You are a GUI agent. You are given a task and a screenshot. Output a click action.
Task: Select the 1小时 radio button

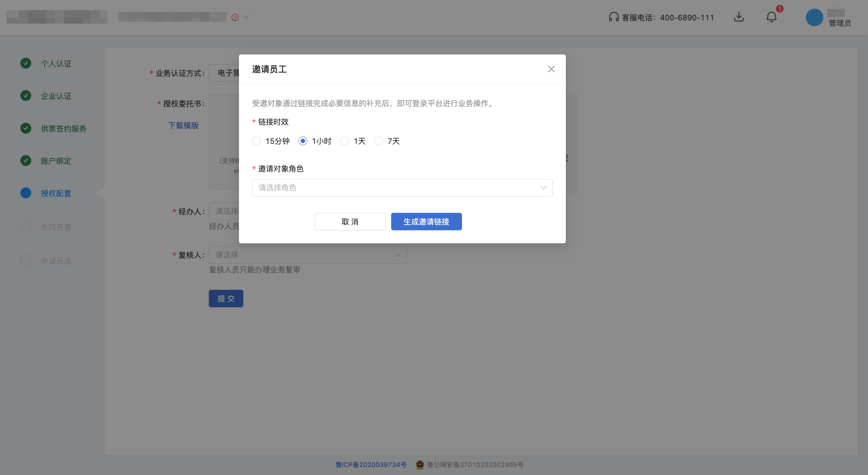click(x=303, y=141)
